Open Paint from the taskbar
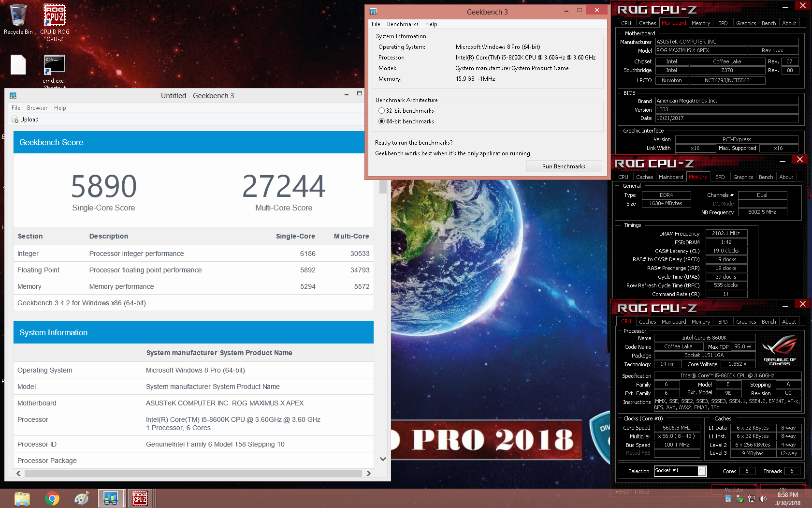 pos(82,498)
